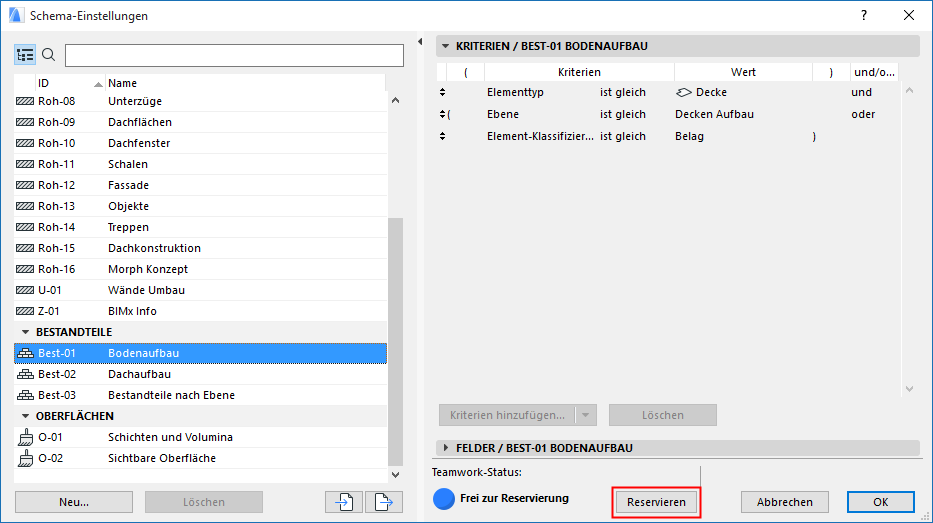Click the Unterzüge name in the Roh-08 row
The image size is (933, 523).
click(x=135, y=101)
